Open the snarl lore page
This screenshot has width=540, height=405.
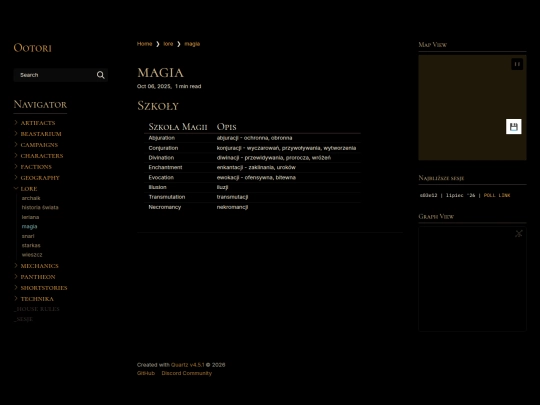click(x=28, y=236)
